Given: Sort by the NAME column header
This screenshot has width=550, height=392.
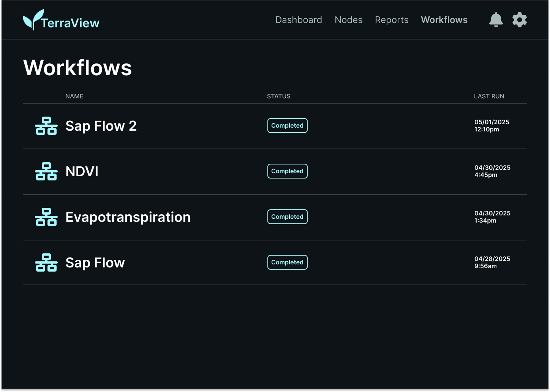Looking at the screenshot, I should 74,96.
